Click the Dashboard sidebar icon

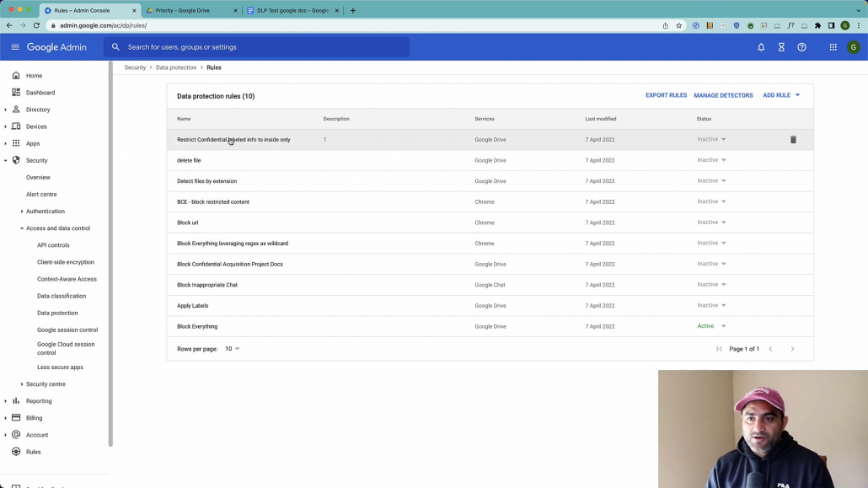click(16, 93)
